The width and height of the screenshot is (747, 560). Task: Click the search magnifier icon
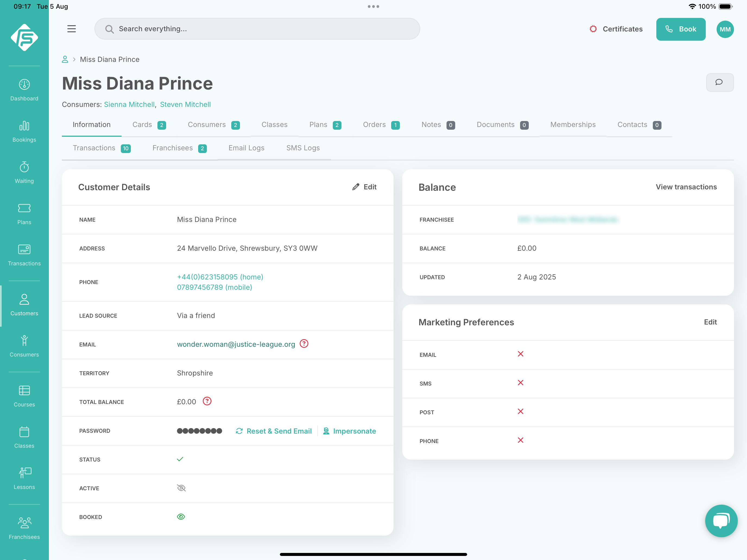(109, 29)
